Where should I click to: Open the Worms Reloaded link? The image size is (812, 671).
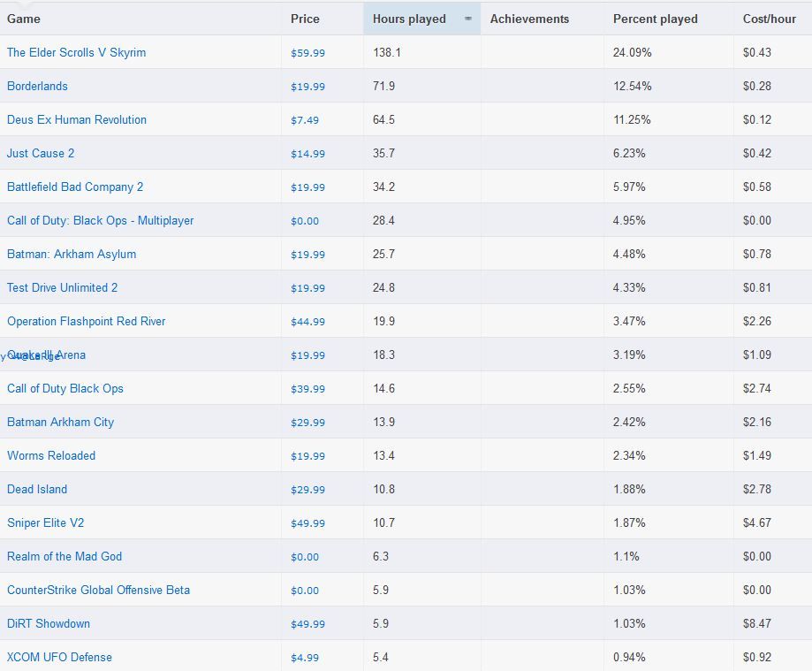[x=51, y=455]
